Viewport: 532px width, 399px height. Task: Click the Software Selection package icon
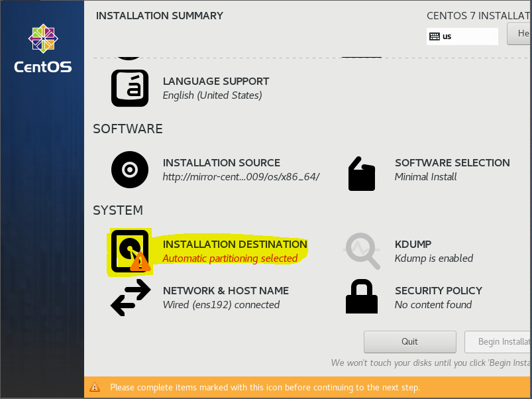361,173
